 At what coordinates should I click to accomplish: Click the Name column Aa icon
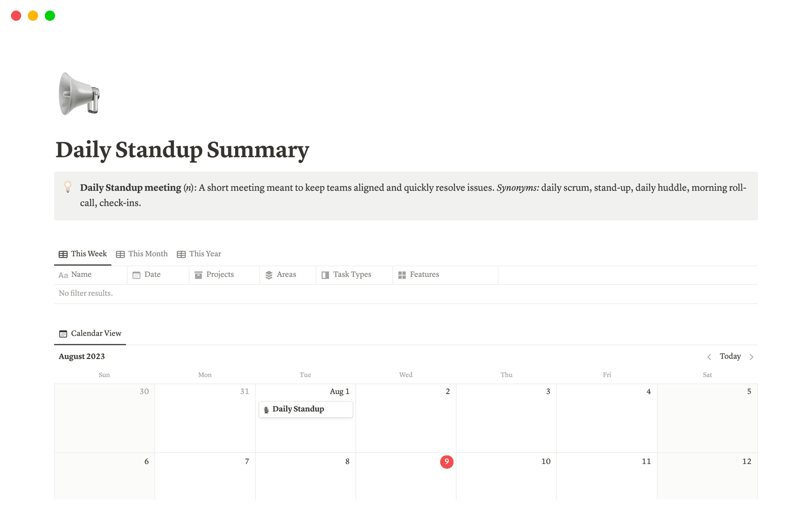click(x=63, y=275)
